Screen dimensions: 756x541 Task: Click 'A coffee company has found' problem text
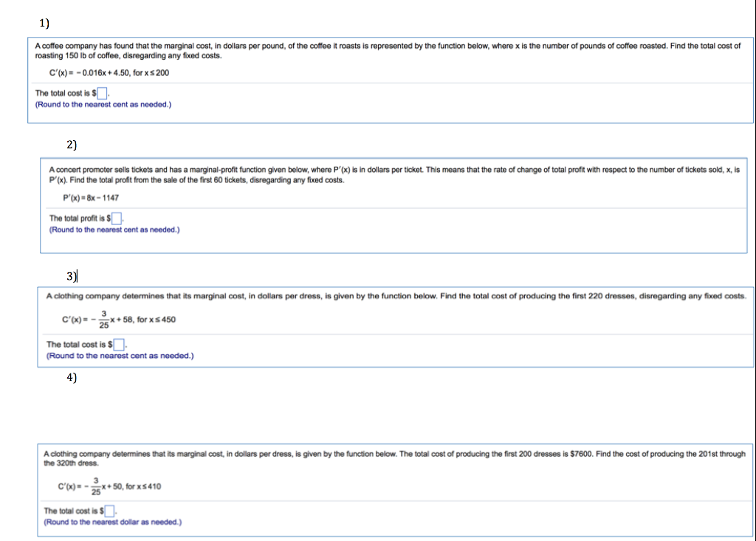(x=388, y=51)
